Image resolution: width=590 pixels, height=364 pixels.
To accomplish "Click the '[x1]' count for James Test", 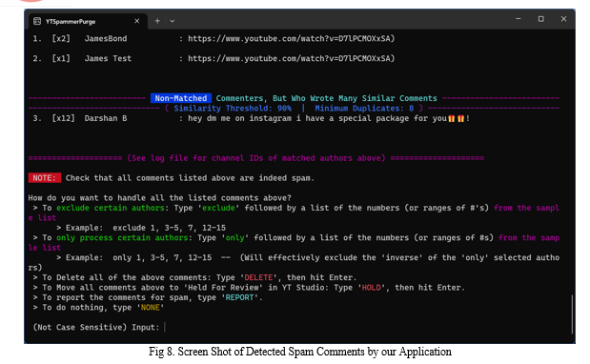I will pyautogui.click(x=61, y=58).
